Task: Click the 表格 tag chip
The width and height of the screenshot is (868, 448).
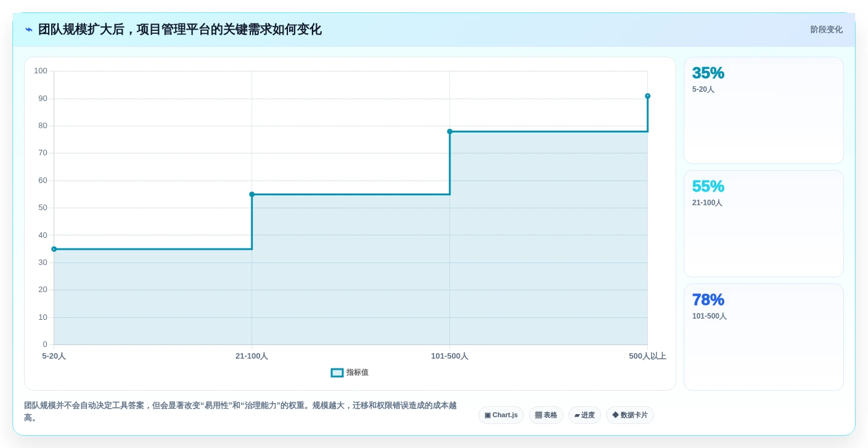Action: 546,415
